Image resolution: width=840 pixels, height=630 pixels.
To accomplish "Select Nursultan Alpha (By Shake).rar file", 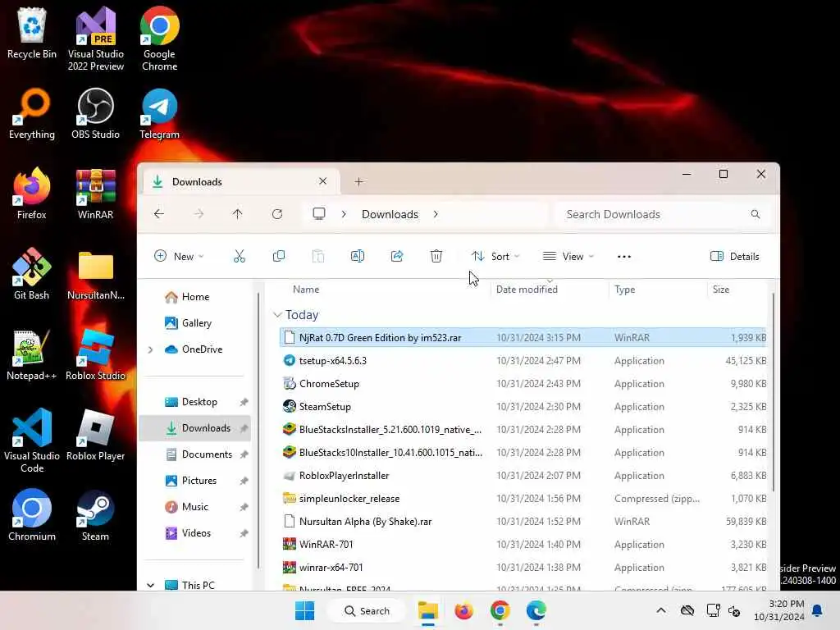I will click(523, 522).
